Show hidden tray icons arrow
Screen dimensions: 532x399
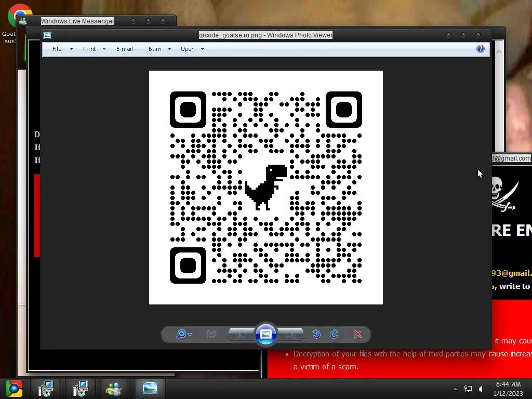455,389
